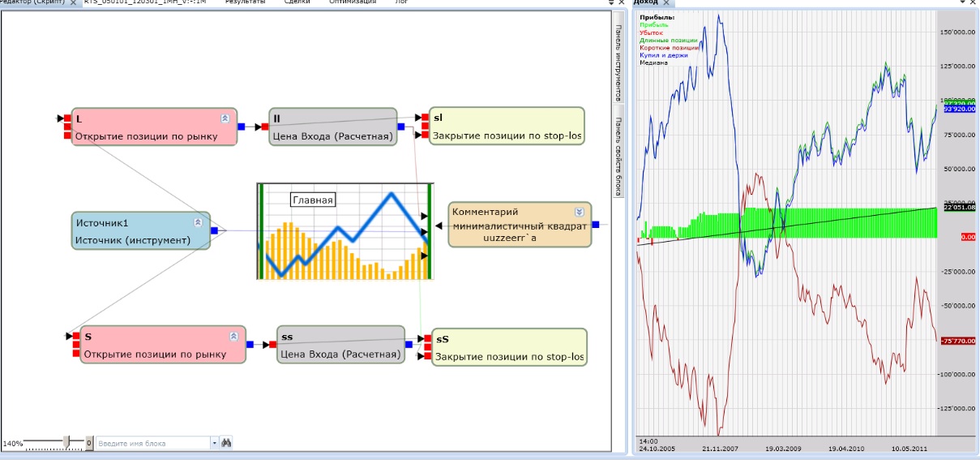Viewport: 980px width, 460px height.
Task: Select the Источник1 instrument source block
Action: pyautogui.click(x=140, y=230)
